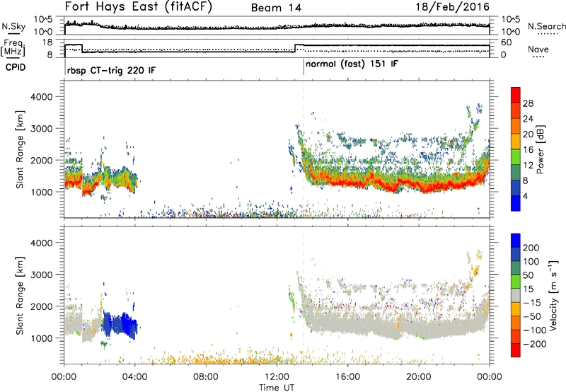The height and width of the screenshot is (392, 566).
Task: Click the '4000' tick on the power panel
Action: [42, 97]
